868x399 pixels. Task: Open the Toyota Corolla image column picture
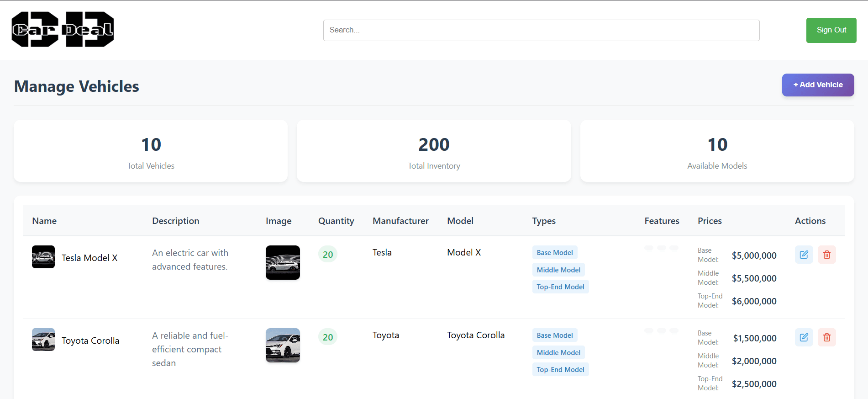coord(283,345)
